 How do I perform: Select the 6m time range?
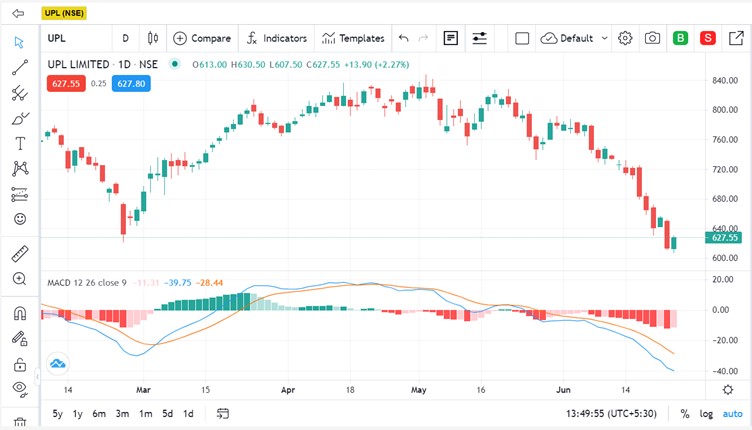(x=99, y=414)
